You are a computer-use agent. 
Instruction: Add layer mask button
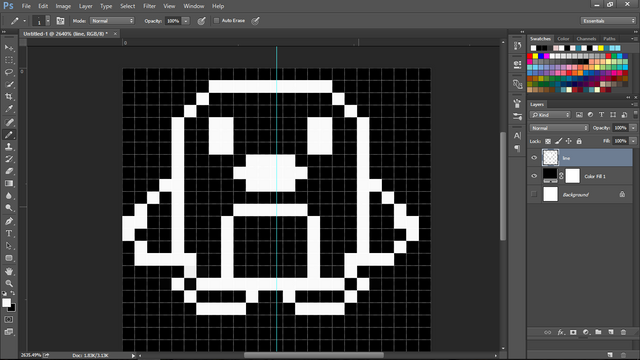coord(573,332)
